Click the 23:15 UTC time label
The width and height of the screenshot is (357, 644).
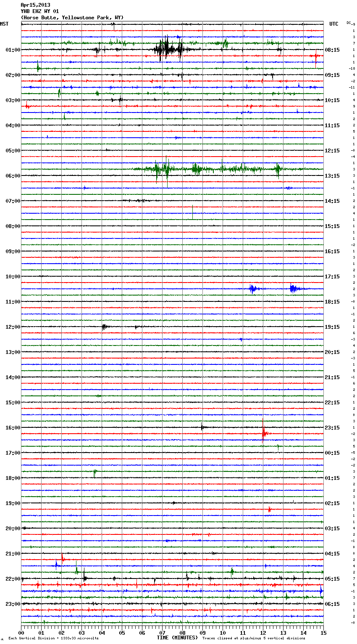tap(332, 428)
